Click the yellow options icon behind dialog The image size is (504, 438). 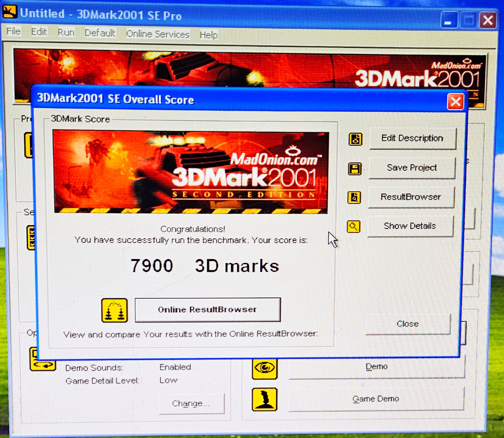click(42, 359)
